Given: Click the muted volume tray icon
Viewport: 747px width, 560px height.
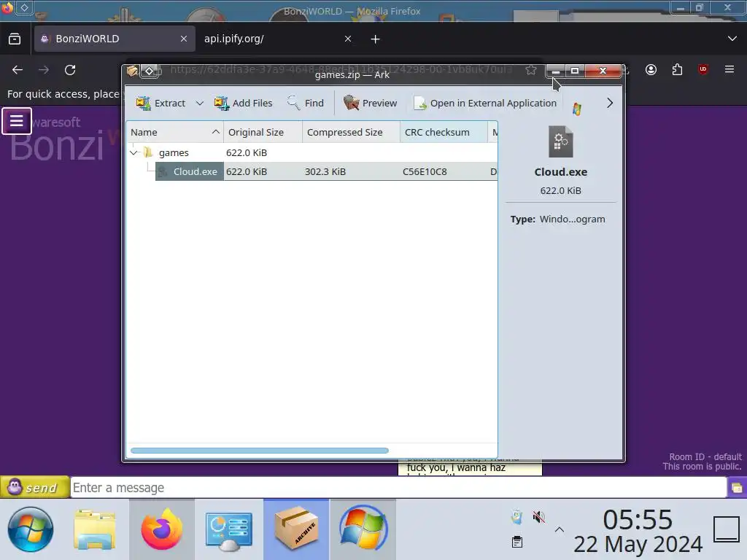Looking at the screenshot, I should click(539, 517).
